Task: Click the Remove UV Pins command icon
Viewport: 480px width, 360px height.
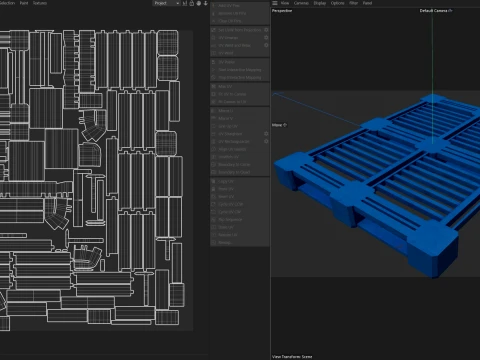Action: 214,13
